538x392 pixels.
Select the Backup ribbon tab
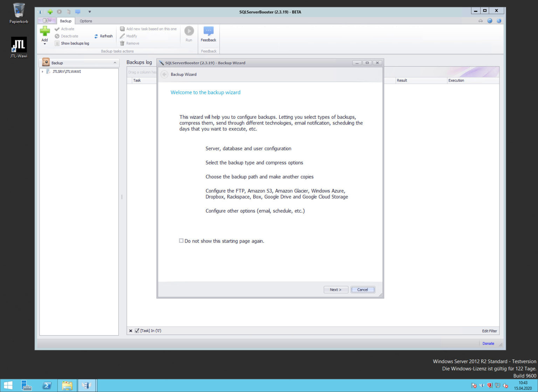tap(65, 21)
